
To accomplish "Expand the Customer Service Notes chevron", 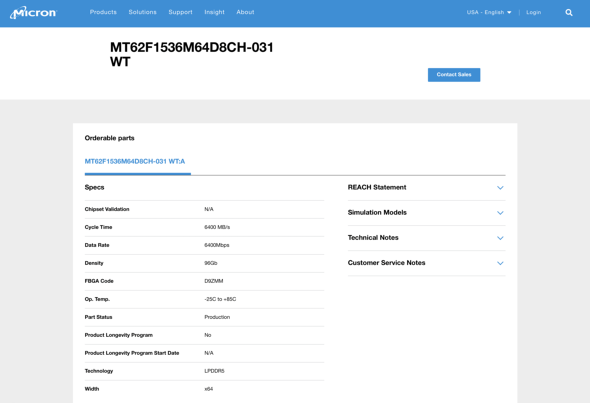I will [x=500, y=263].
